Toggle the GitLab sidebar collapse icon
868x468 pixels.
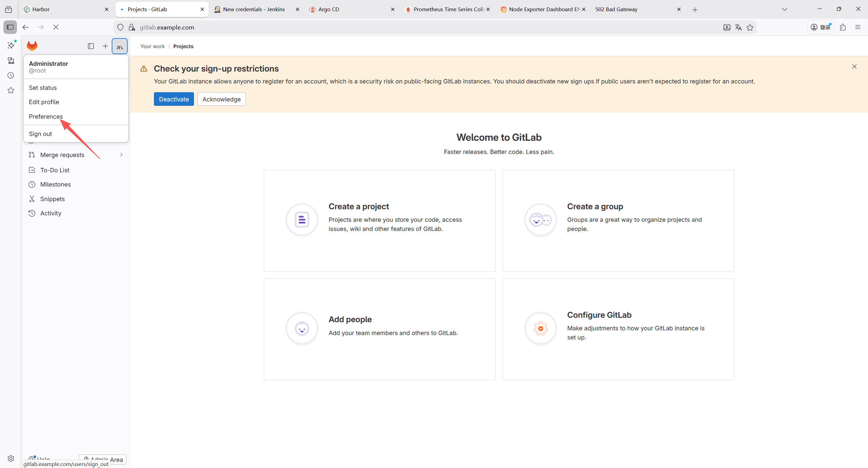point(91,46)
